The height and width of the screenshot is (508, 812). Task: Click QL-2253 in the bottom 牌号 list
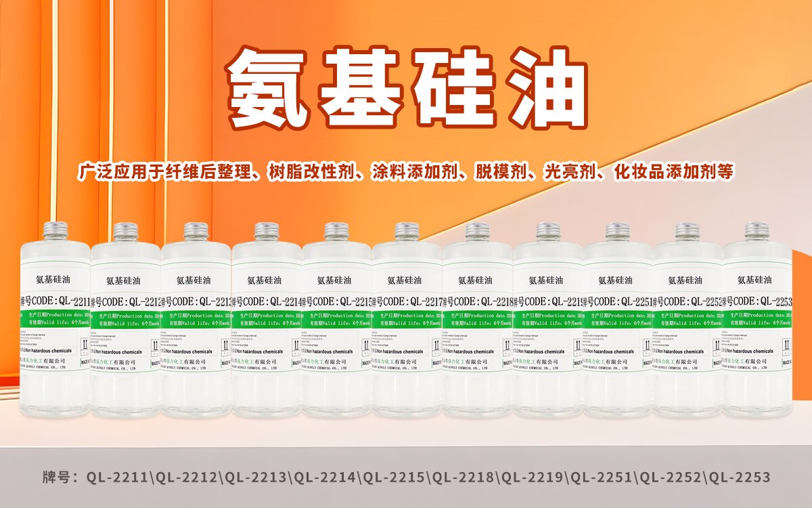[x=740, y=478]
